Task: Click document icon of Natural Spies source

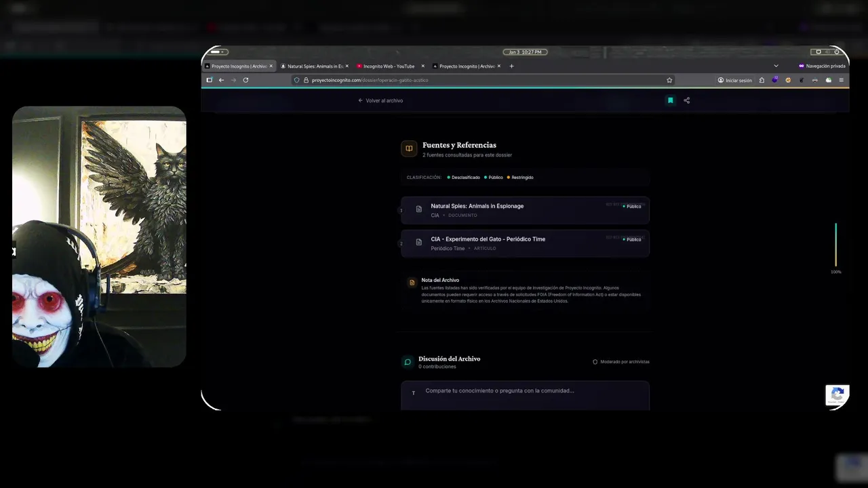Action: pos(419,209)
